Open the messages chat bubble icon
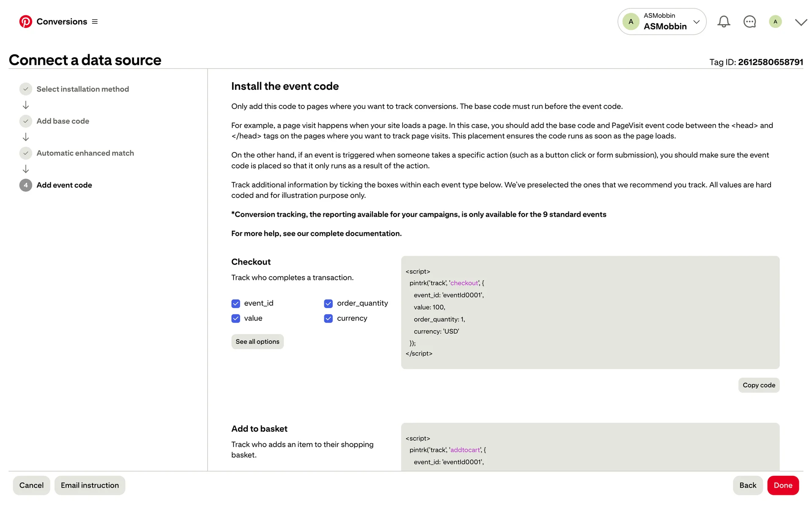 point(749,22)
